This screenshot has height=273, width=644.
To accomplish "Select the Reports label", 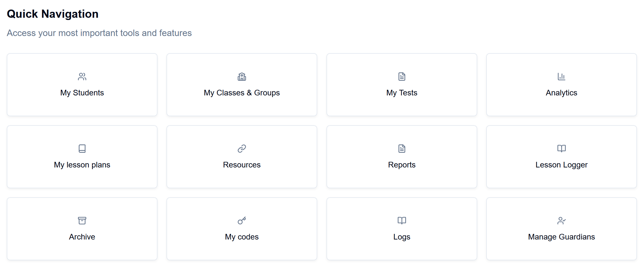I will [402, 165].
